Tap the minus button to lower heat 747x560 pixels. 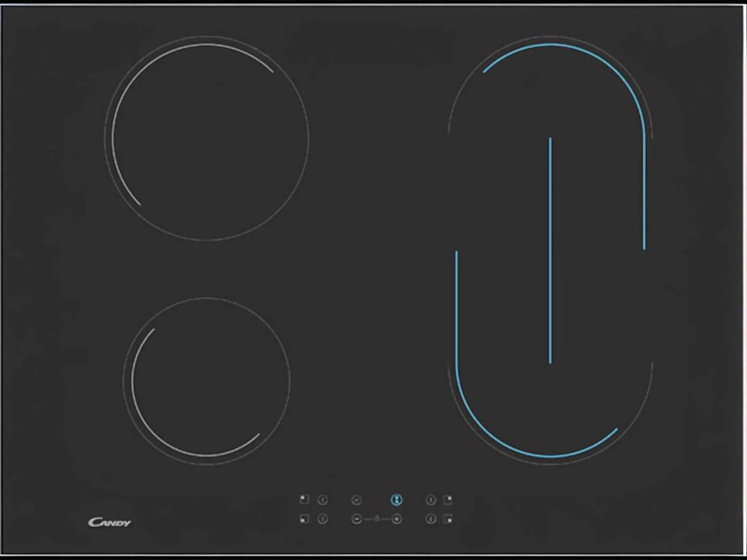pos(356,519)
